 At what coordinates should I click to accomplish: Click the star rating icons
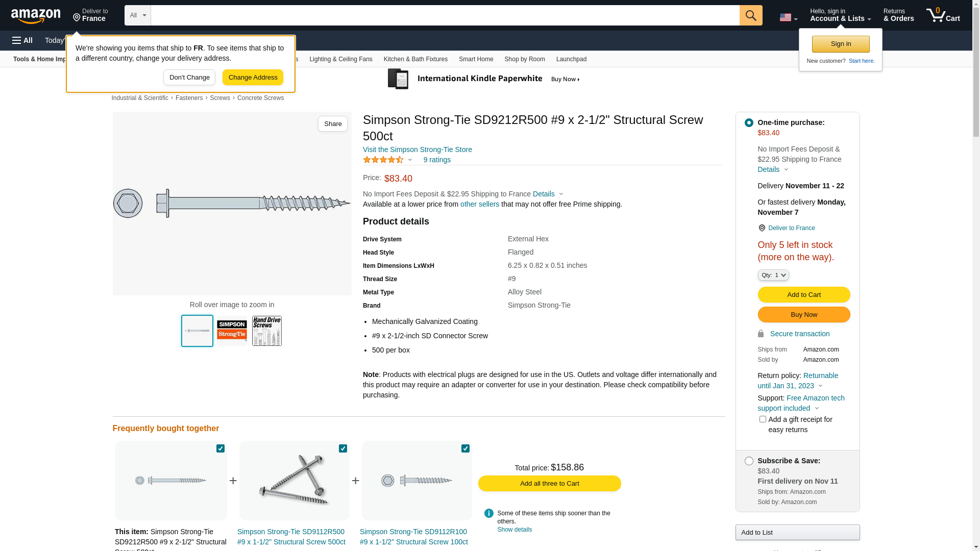click(x=383, y=160)
